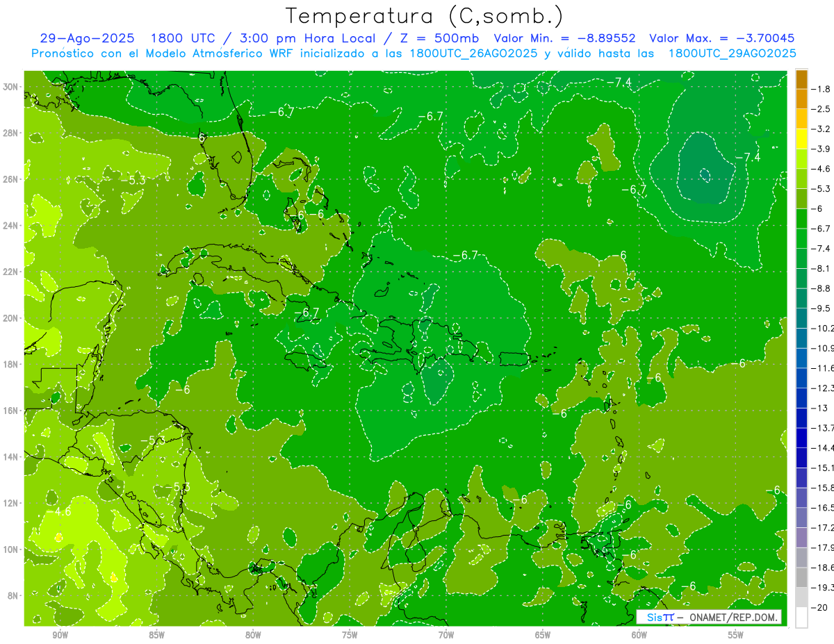
Task: Click legend value -10.2
Action: click(x=823, y=328)
